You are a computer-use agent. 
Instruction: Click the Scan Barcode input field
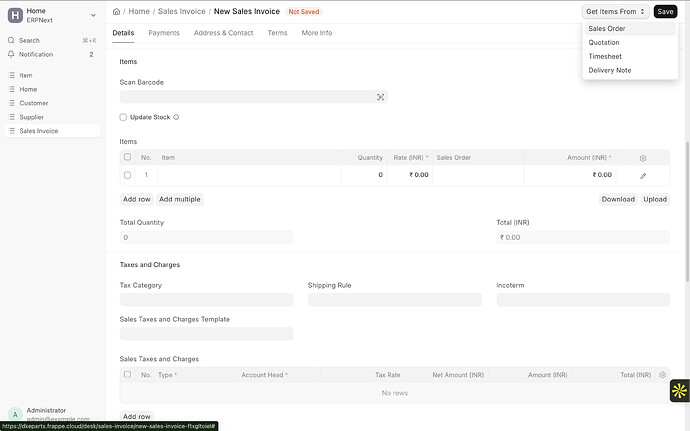253,97
